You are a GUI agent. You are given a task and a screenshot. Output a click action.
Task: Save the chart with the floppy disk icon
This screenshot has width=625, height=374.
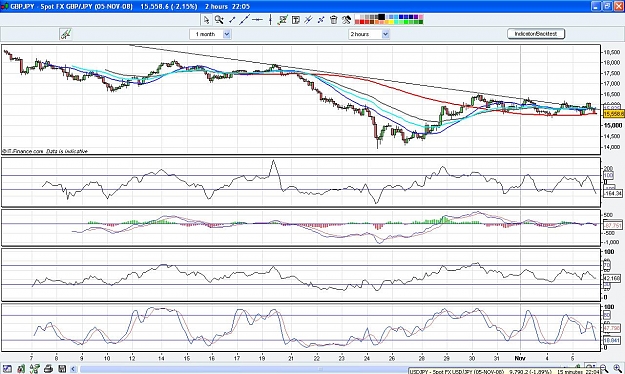click(62, 368)
